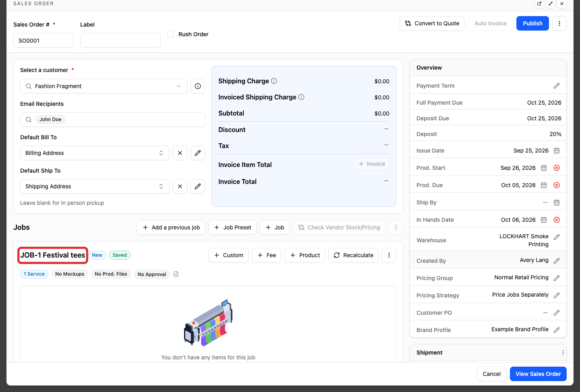Open the Jobs section overflow menu
This screenshot has width=580, height=392.
[396, 227]
